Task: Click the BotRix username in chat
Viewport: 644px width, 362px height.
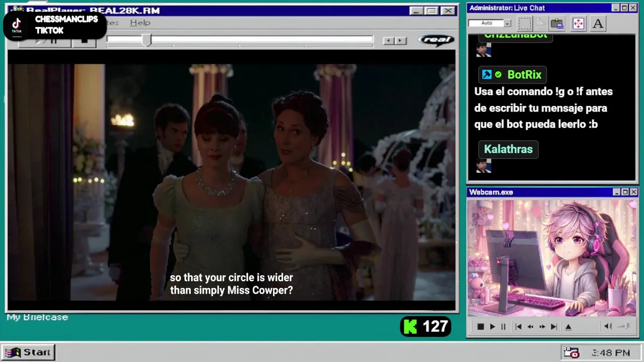Action: [x=524, y=75]
